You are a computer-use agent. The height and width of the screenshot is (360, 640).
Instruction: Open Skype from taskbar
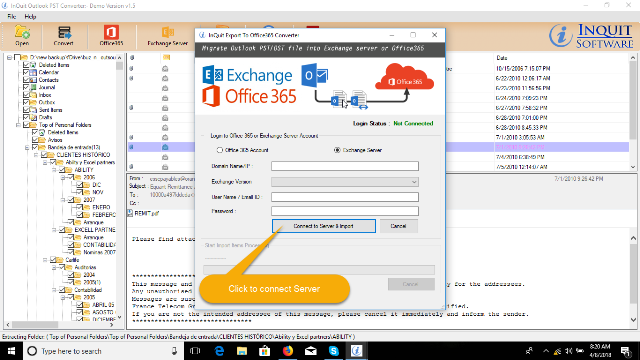click(333, 351)
